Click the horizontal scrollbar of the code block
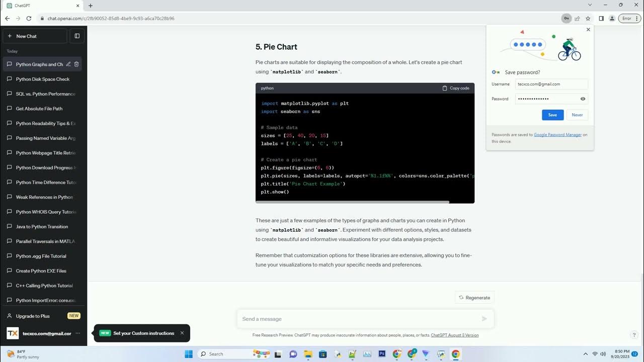 352,202
